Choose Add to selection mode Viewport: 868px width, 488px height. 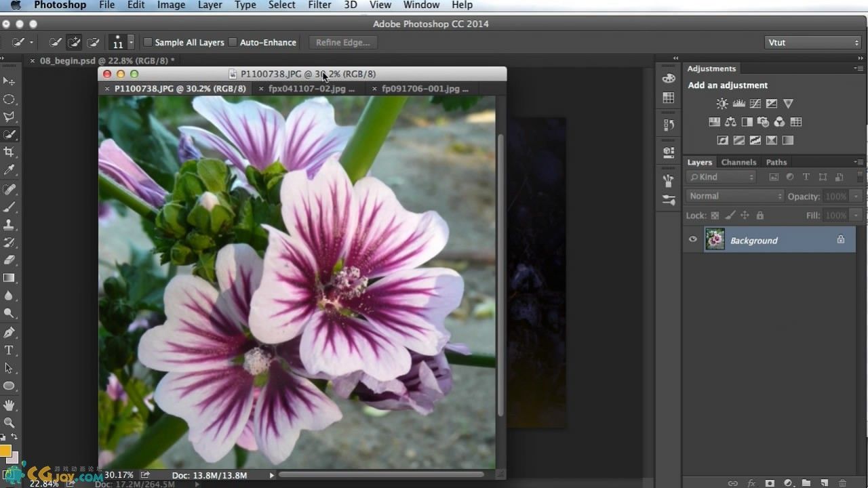74,42
